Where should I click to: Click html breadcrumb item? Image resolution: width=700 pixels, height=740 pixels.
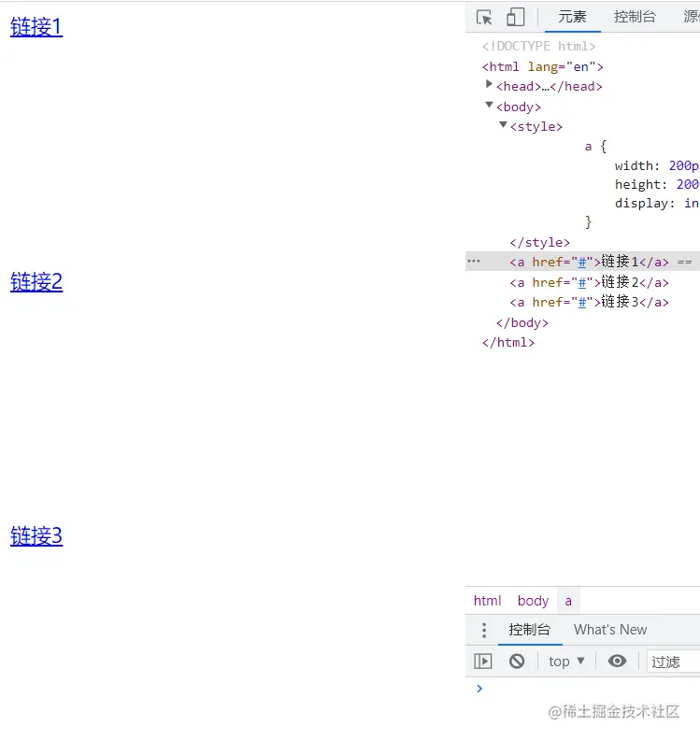[x=487, y=601]
